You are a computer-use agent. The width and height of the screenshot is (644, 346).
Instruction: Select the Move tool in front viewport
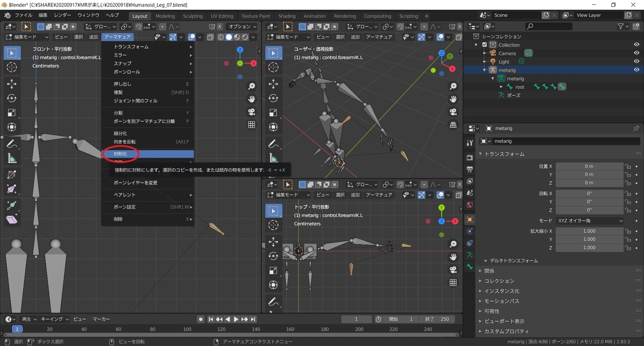[x=12, y=84]
